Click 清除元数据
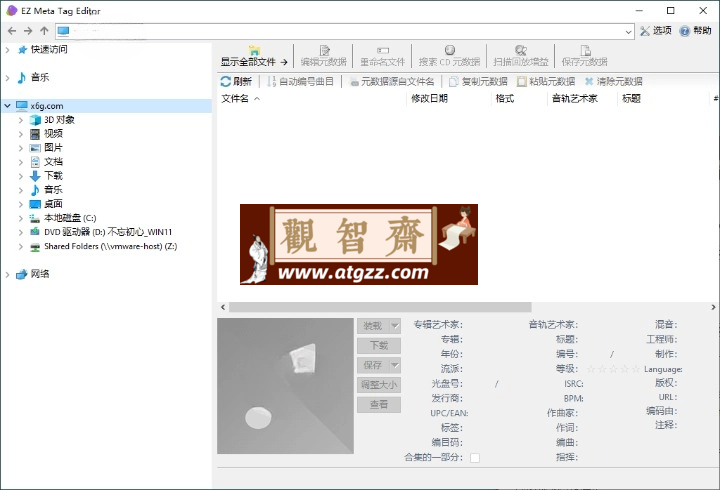The image size is (720, 490). [x=613, y=82]
